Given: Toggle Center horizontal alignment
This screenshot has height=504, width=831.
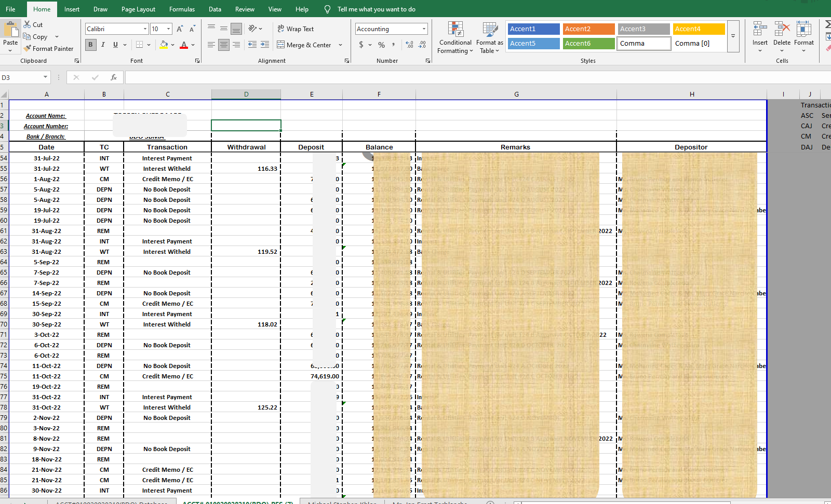Looking at the screenshot, I should pos(224,45).
